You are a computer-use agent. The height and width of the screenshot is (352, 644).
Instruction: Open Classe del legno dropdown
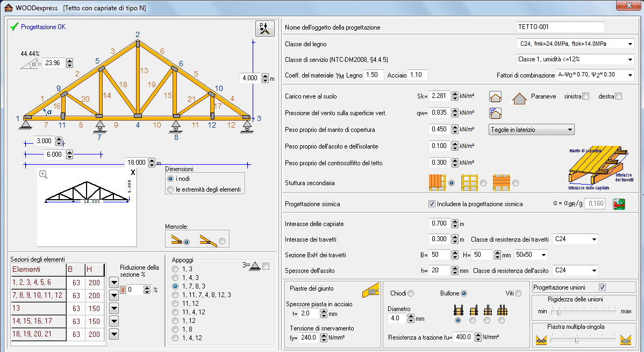630,44
